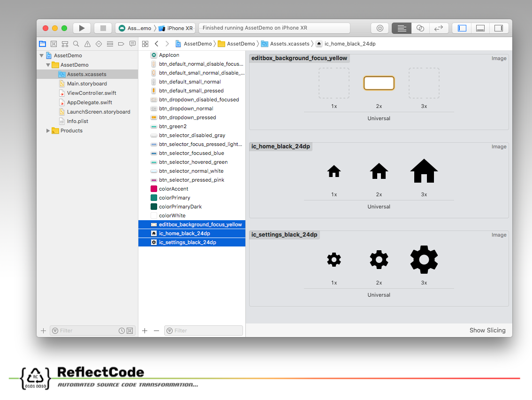Collapse the AssetDemo group folder
Viewport: 532px width, 400px height.
[48, 65]
